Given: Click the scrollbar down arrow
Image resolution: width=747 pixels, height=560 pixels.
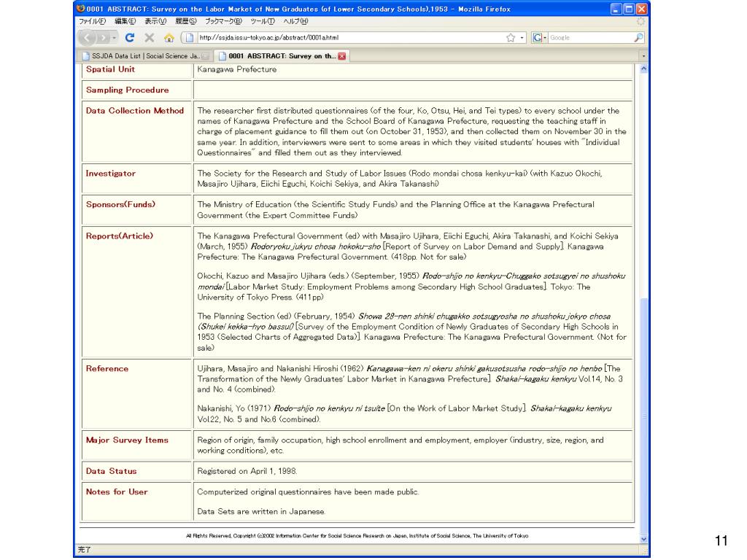Looking at the screenshot, I should point(643,539).
